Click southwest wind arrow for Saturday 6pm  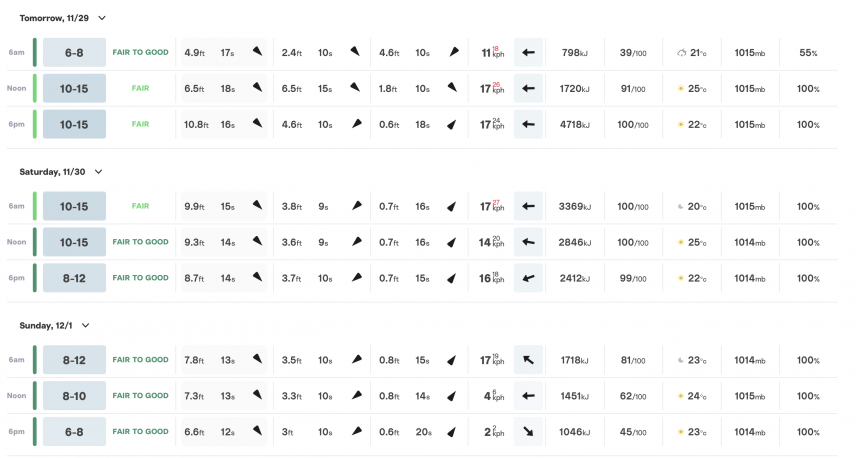[x=528, y=278]
